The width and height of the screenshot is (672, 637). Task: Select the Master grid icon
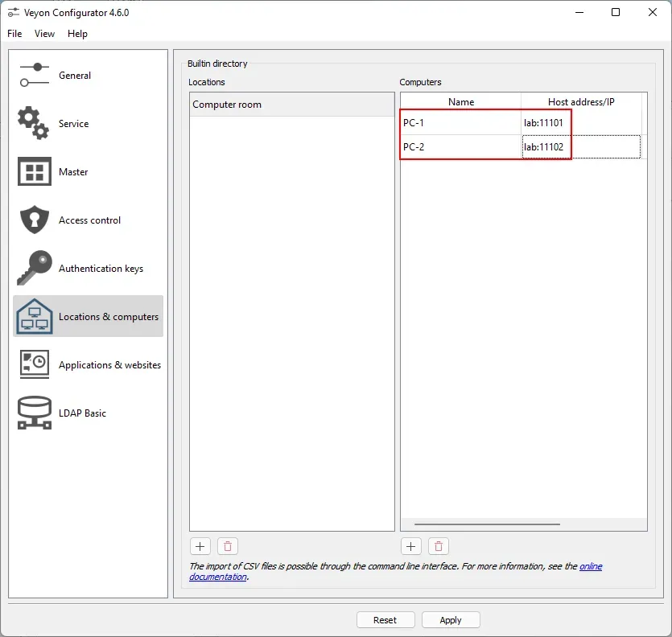pos(35,171)
